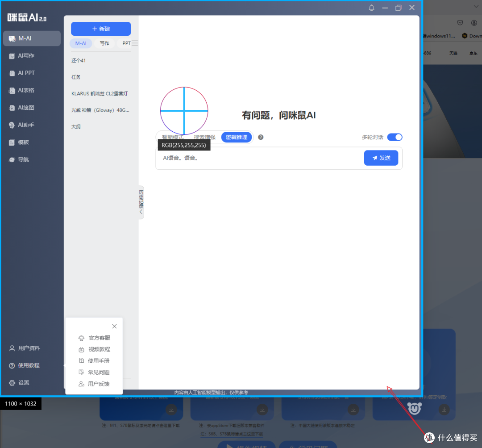Click the 新建 new chat button
The width and height of the screenshot is (482, 448).
(x=101, y=29)
